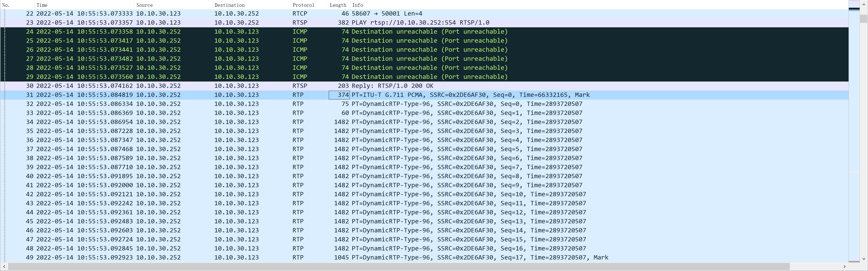The height and width of the screenshot is (271, 868).
Task: Select ICMP packet at time 10:55:53.073441
Action: tap(424, 50)
